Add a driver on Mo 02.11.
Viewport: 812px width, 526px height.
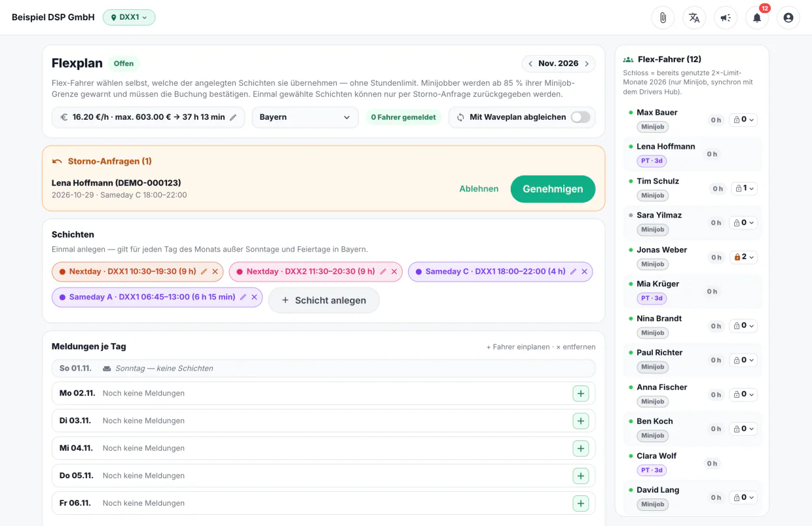(x=581, y=393)
